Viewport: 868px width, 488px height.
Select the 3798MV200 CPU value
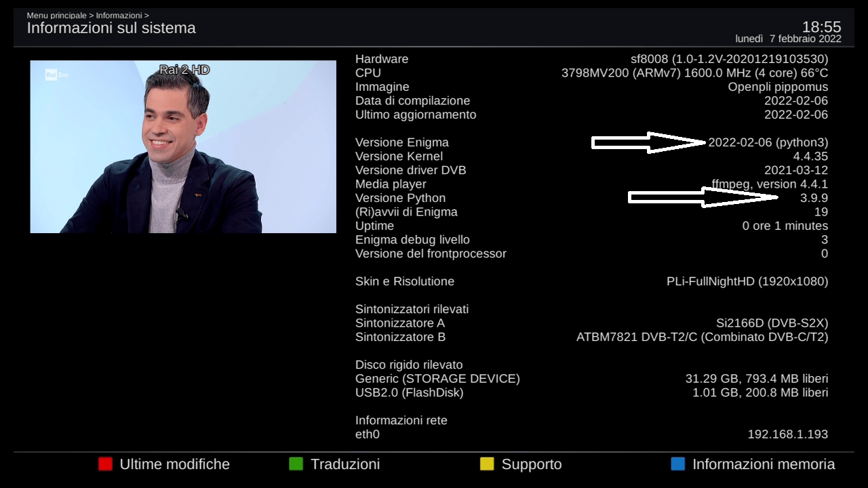pos(694,73)
